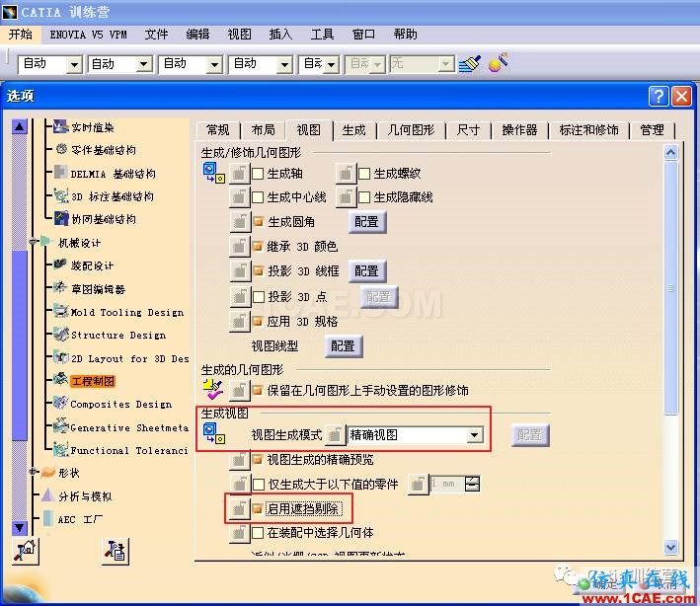The height and width of the screenshot is (606, 700).
Task: Switch to the 常规 tab
Action: click(218, 130)
